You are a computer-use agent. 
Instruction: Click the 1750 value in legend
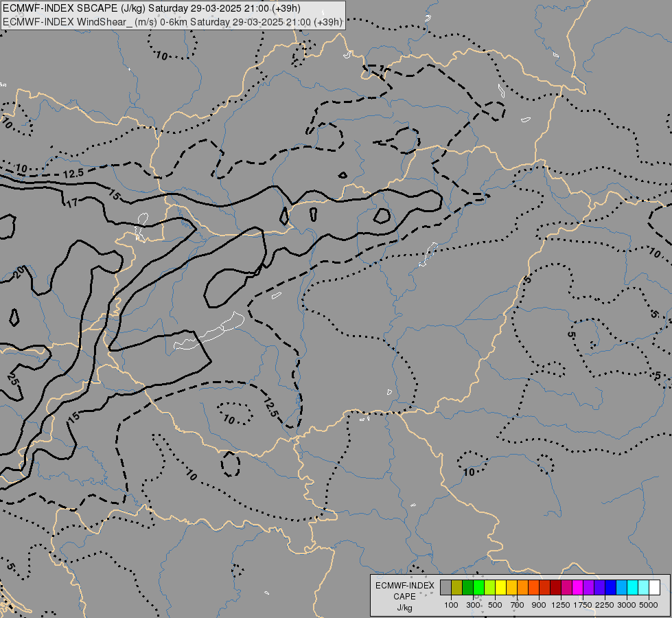[583, 605]
